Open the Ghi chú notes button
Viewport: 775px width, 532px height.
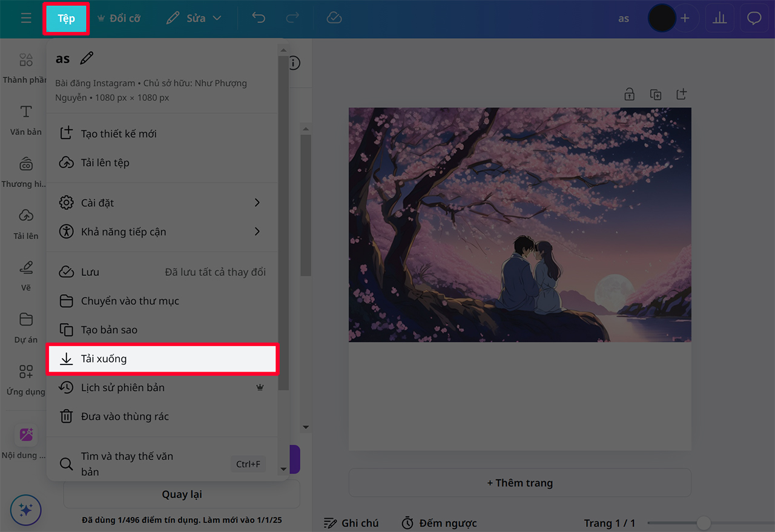(x=351, y=523)
